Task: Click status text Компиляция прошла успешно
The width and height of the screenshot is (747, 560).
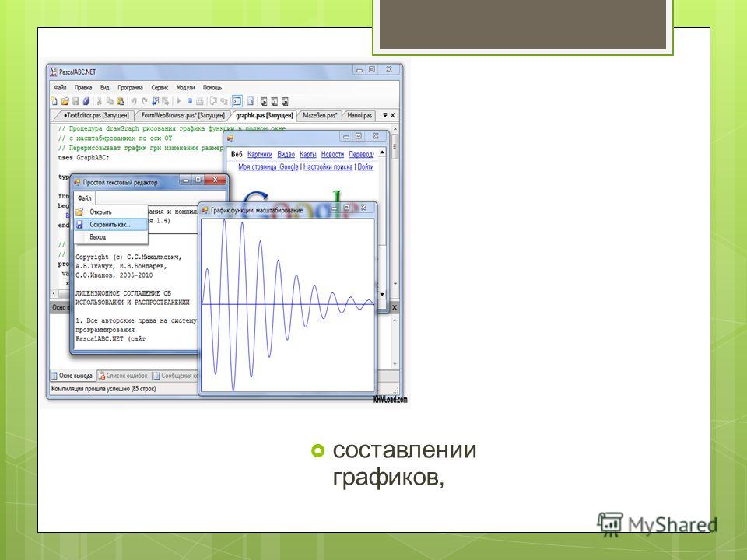Action: coord(103,389)
